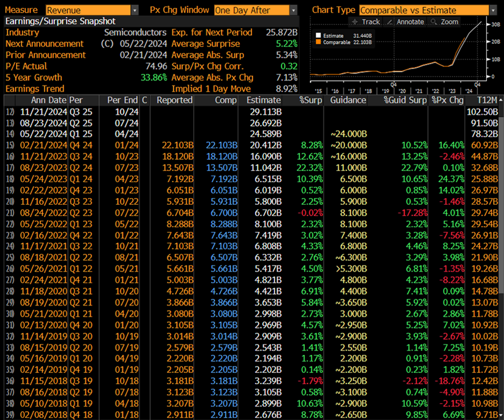
Task: Sort by the Ann Date column header
Action: click(48, 100)
